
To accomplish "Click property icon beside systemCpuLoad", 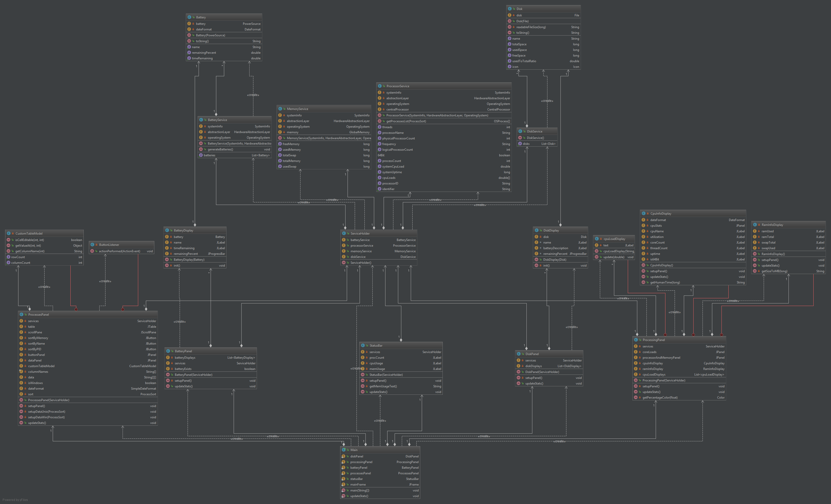I will [x=379, y=167].
